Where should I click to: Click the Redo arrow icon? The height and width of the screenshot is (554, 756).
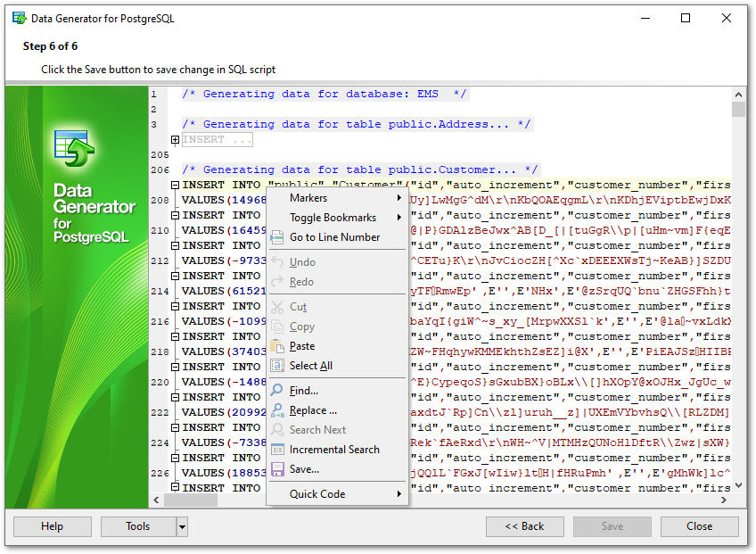[277, 282]
